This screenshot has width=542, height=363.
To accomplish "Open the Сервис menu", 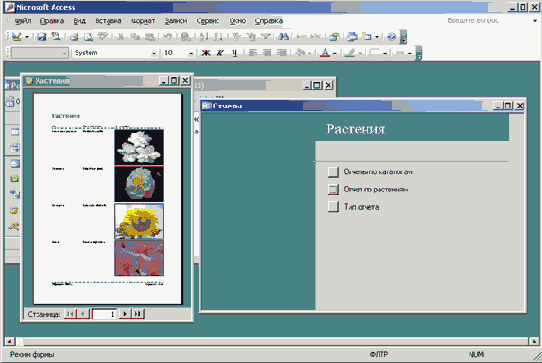I will [208, 21].
